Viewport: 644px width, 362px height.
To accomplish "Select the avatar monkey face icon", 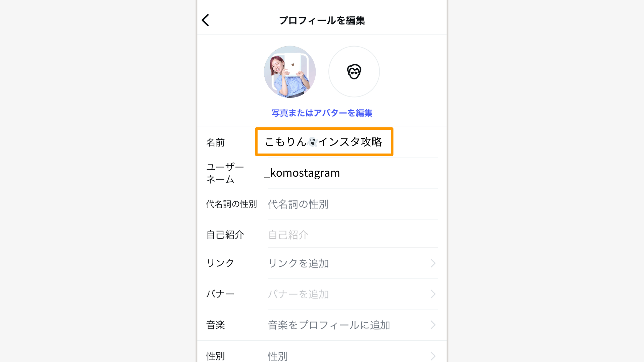I will pos(354,72).
